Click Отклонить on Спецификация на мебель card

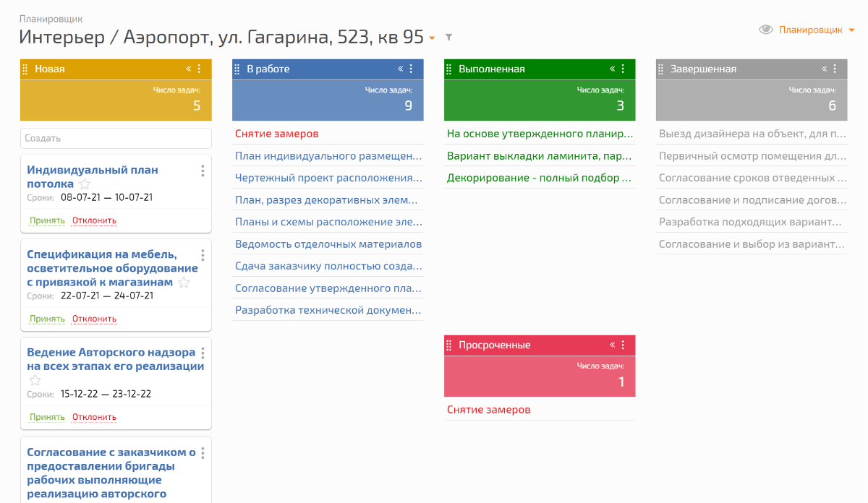tap(94, 319)
